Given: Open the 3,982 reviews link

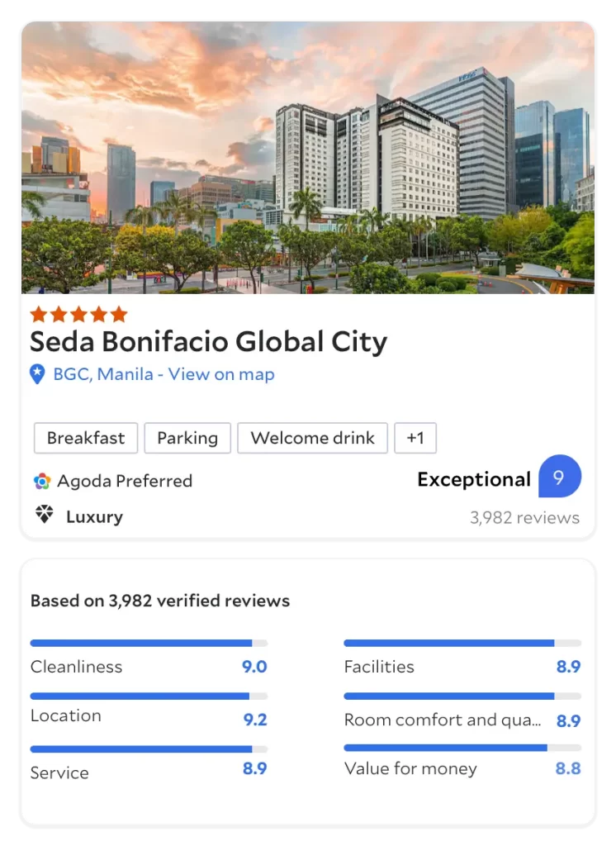Looking at the screenshot, I should [524, 518].
